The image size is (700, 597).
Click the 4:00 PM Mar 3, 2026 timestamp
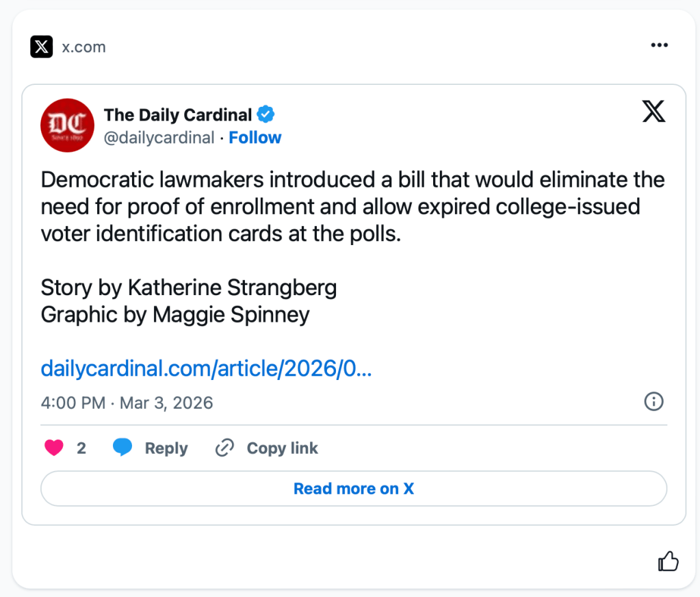[x=127, y=402]
